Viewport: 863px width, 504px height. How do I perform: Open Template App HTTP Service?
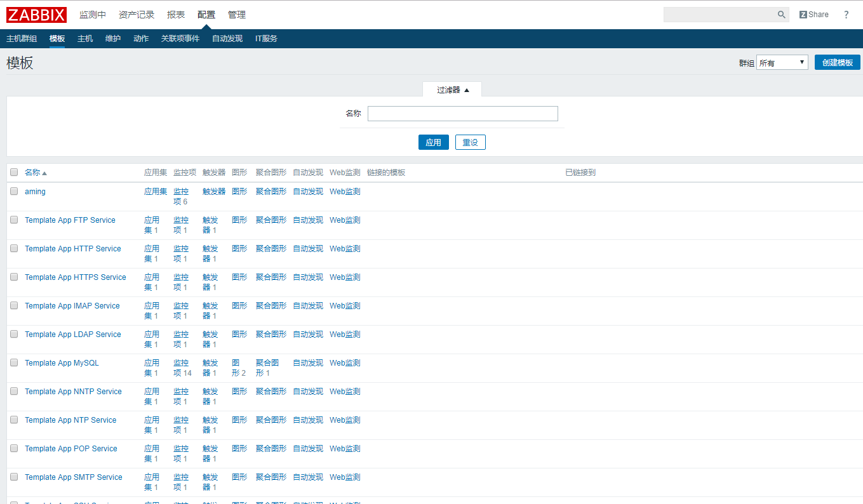(x=73, y=249)
